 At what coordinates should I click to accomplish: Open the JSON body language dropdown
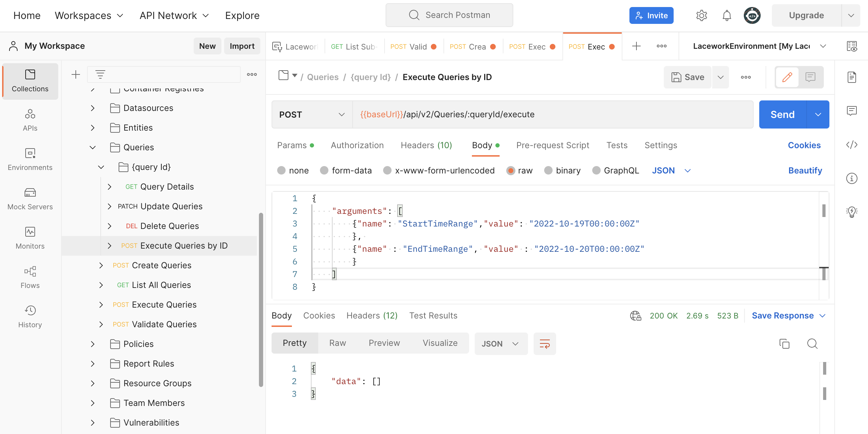(x=671, y=170)
